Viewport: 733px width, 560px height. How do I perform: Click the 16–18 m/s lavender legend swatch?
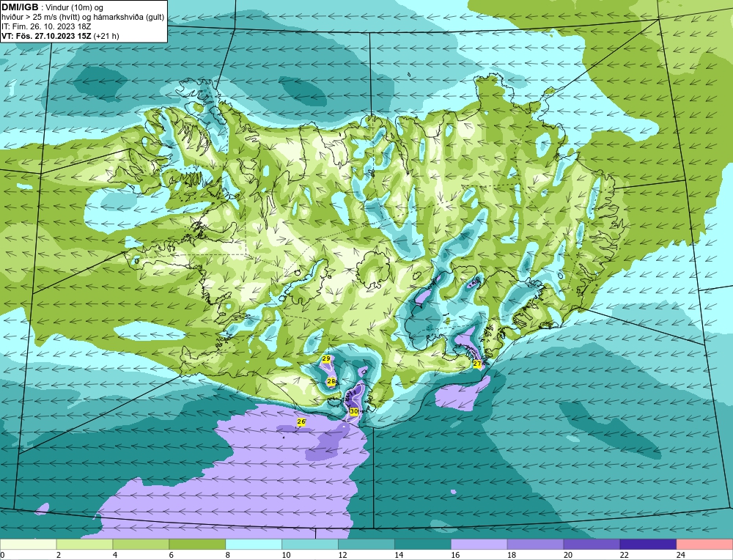[479, 545]
